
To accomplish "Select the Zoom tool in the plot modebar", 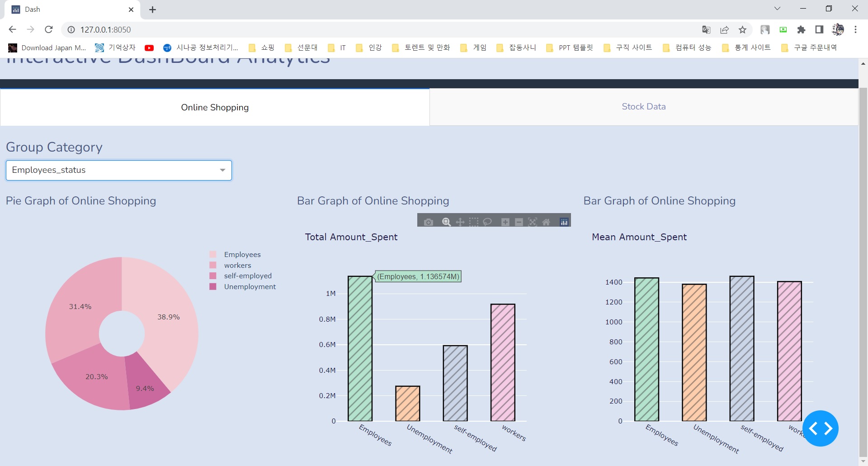I will tap(446, 222).
